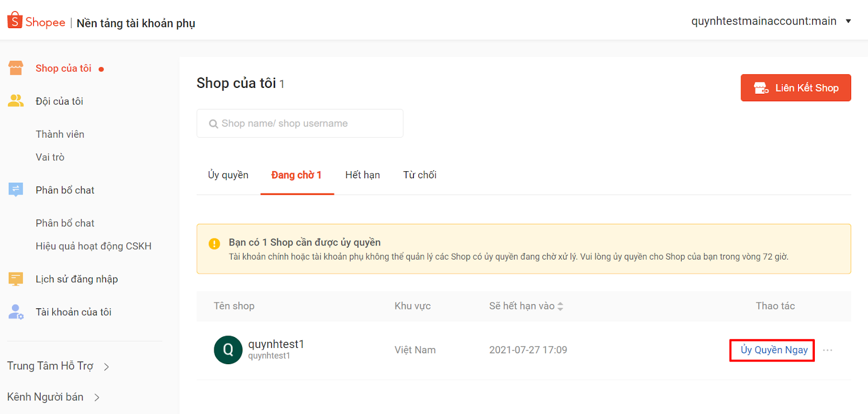Click the quynhtest1 shop avatar
This screenshot has width=868, height=414.
pos(228,350)
